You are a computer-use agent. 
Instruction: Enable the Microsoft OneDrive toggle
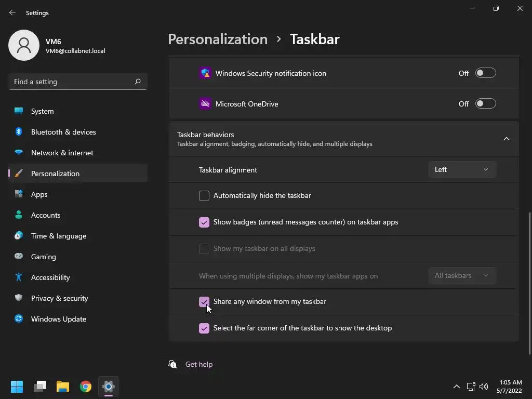coord(485,104)
